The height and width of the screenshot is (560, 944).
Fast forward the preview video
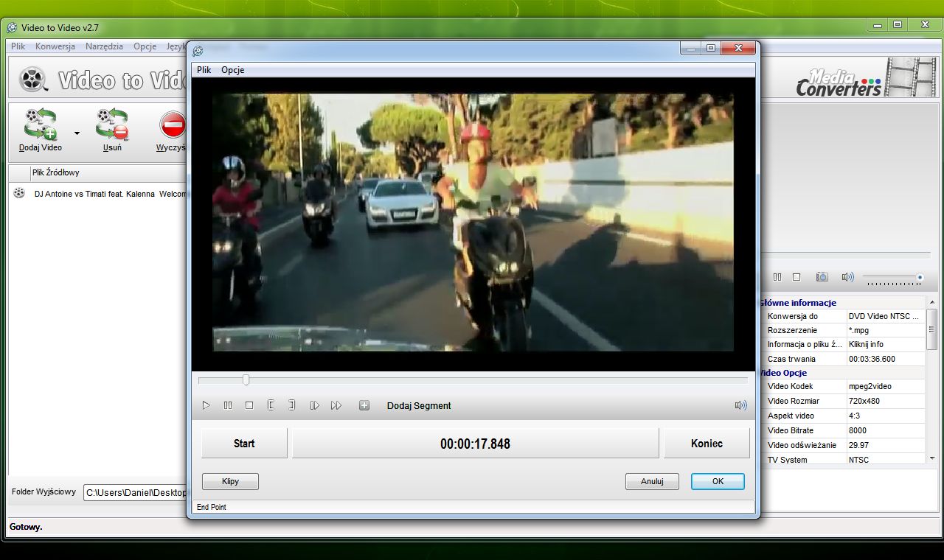click(x=336, y=405)
